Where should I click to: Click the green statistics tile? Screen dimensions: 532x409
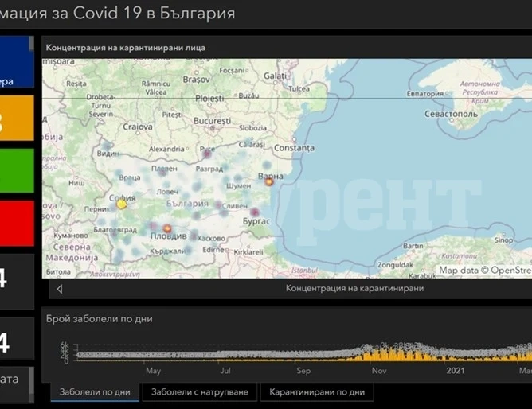click(x=17, y=170)
